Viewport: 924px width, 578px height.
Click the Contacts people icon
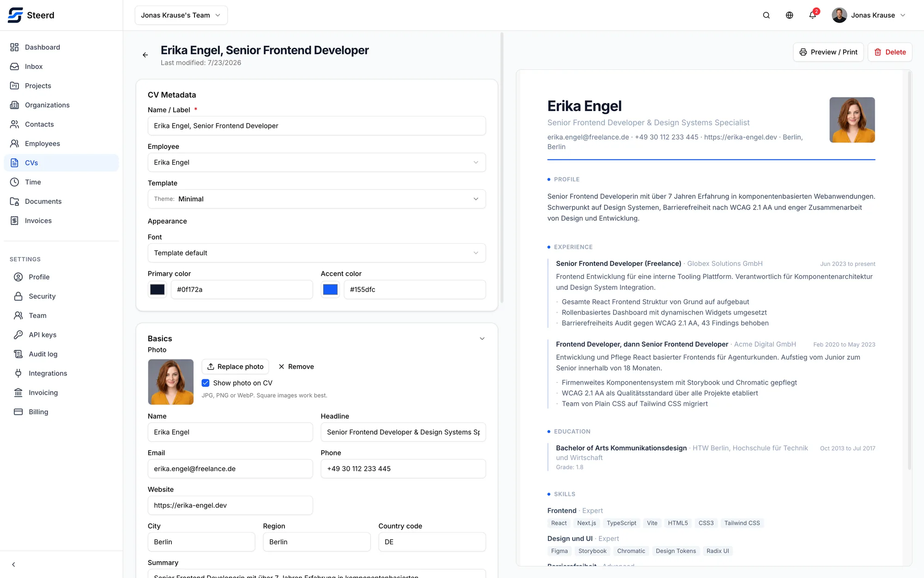click(15, 124)
